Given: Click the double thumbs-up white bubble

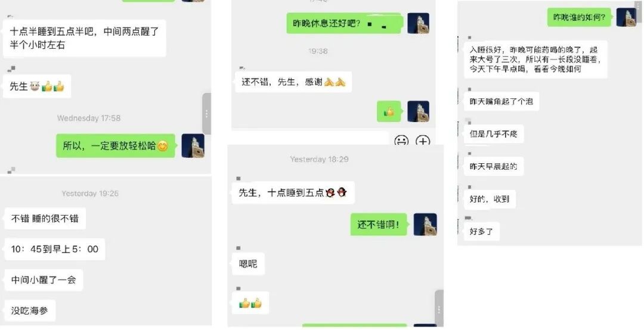Looking at the screenshot, I should pyautogui.click(x=250, y=303).
